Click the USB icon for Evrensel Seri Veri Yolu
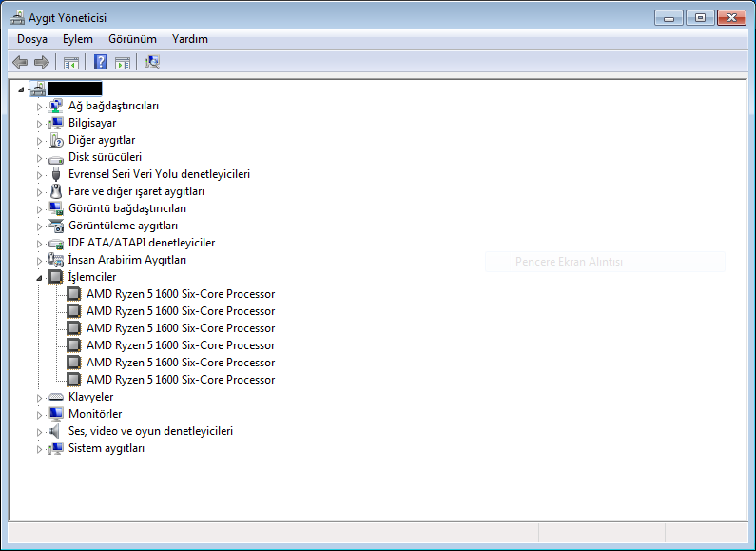Screen dimensions: 756x551 [x=56, y=174]
